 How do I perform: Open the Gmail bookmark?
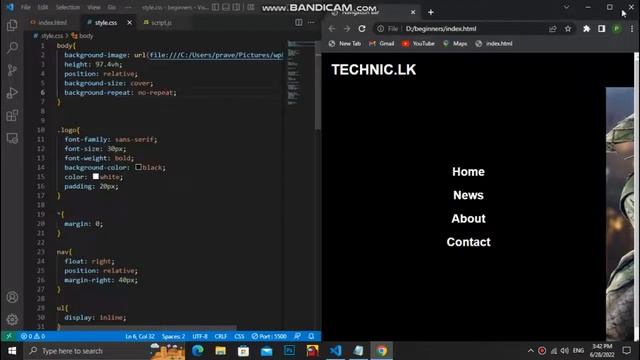382,43
